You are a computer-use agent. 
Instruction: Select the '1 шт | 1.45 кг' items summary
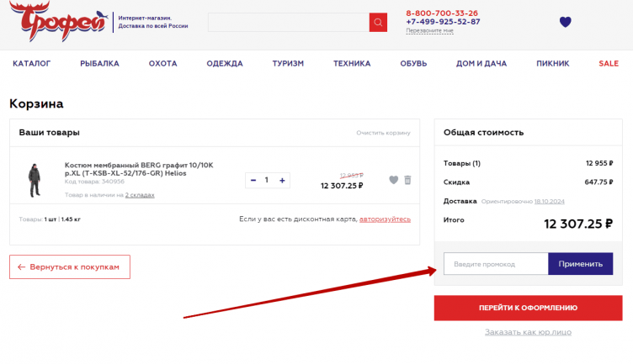tap(62, 219)
